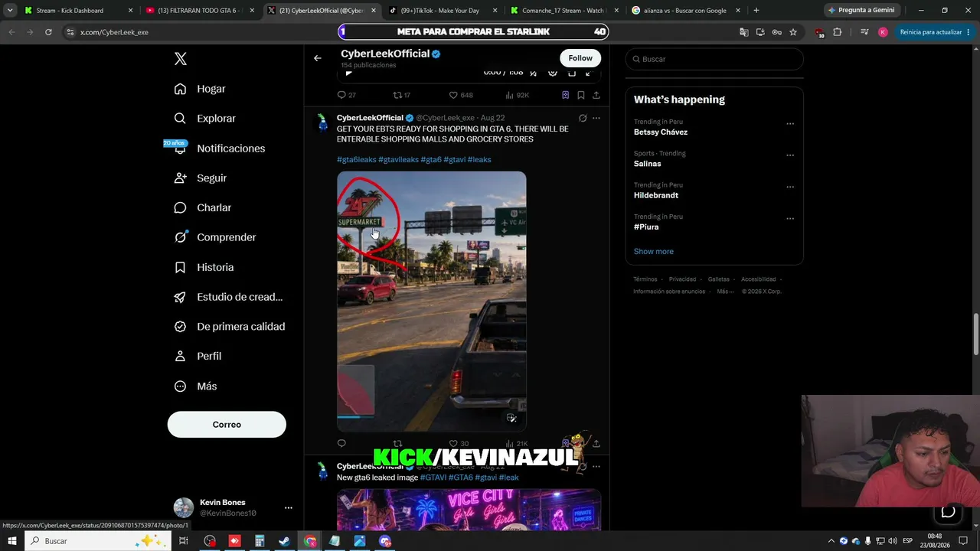
Task: Switch to Comanche_17 Stream tab
Action: coord(563,11)
